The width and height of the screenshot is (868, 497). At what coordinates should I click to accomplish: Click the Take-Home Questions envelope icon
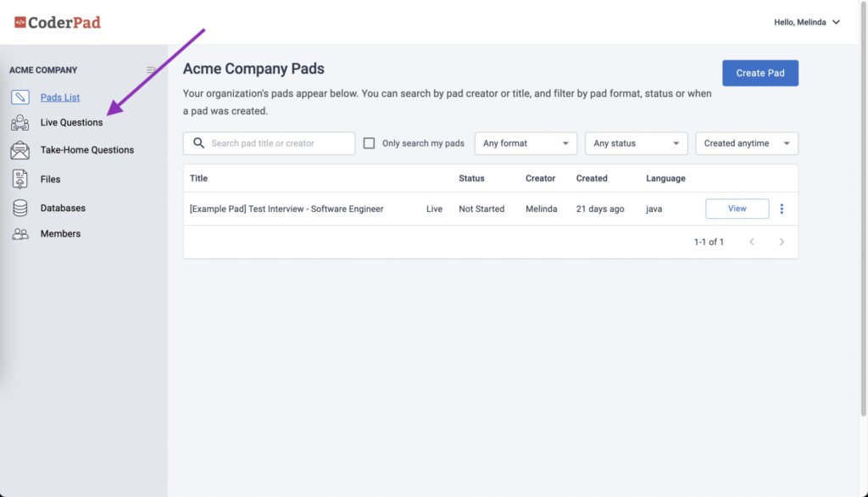(x=20, y=150)
